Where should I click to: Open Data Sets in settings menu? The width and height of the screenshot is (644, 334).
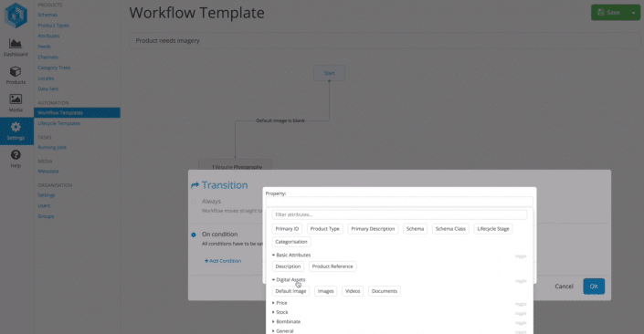coord(48,89)
